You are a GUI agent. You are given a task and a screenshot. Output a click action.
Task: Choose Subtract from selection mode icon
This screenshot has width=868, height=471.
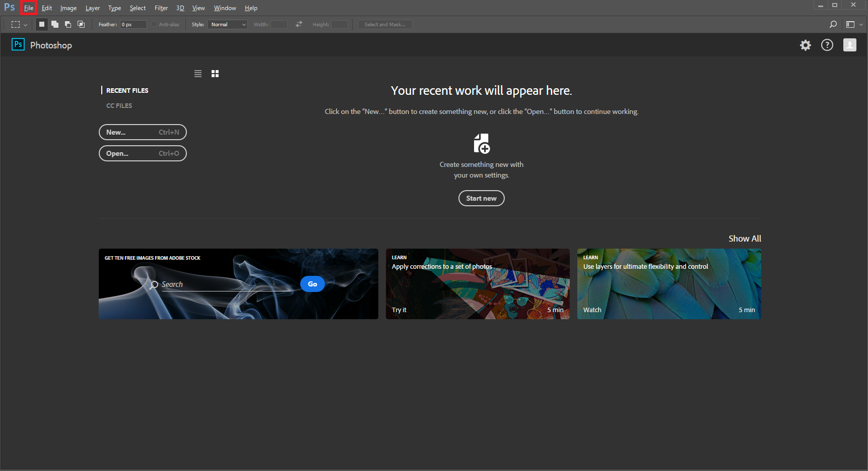[x=68, y=24]
